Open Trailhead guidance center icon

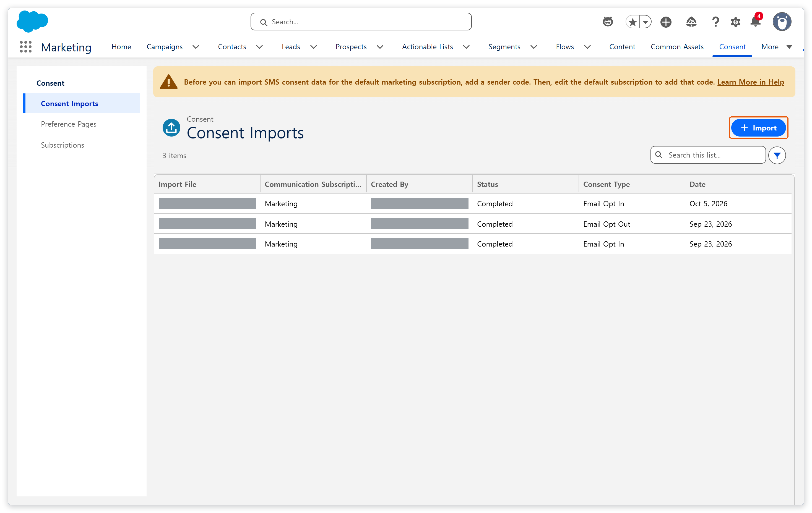coord(691,22)
